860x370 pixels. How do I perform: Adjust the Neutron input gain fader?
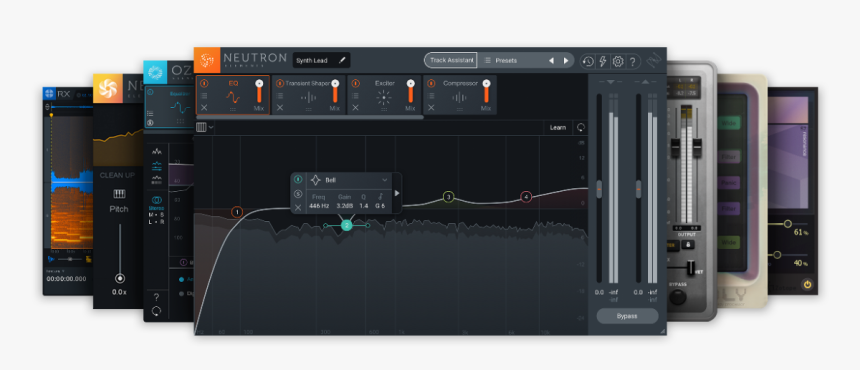pos(599,189)
